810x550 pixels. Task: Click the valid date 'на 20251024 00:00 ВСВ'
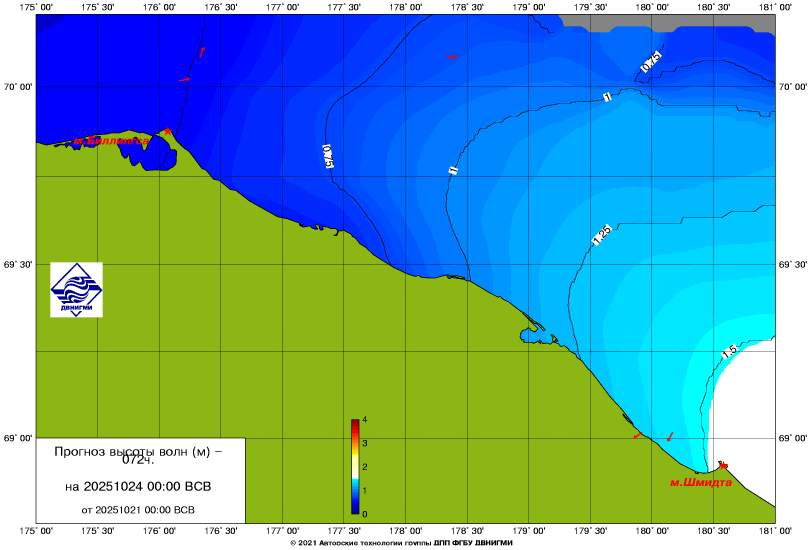click(x=137, y=487)
